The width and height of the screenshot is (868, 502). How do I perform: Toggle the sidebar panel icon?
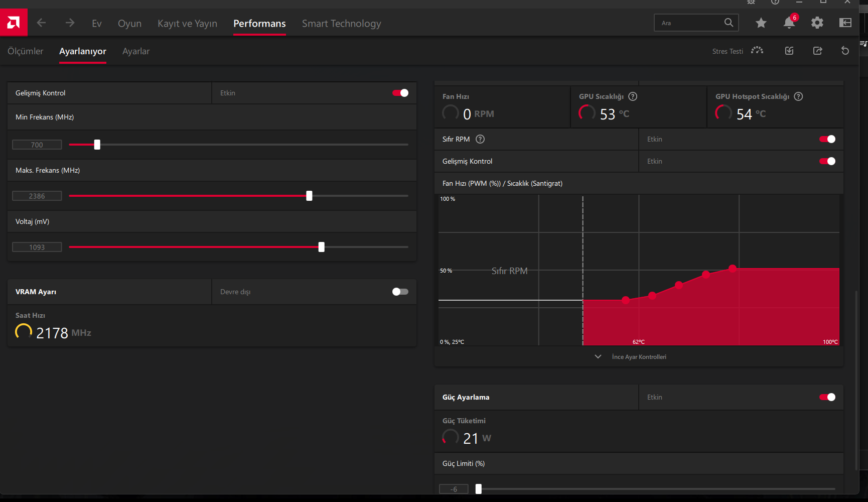[x=845, y=23]
